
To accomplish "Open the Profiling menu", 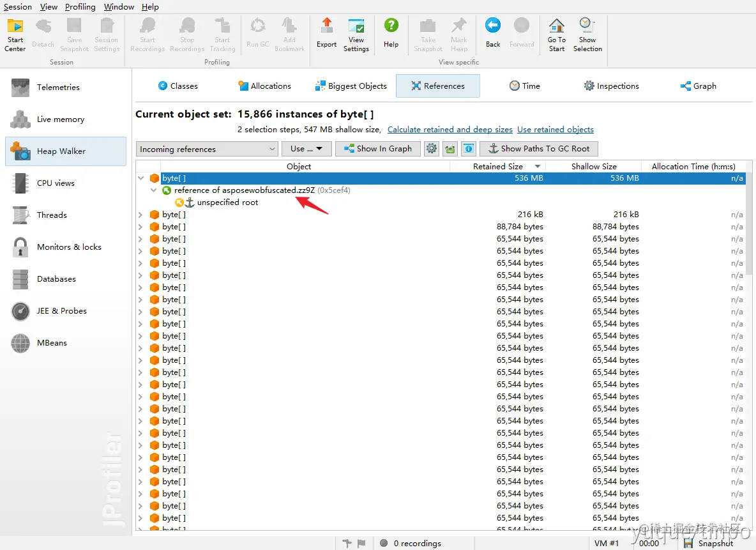I will 80,7.
